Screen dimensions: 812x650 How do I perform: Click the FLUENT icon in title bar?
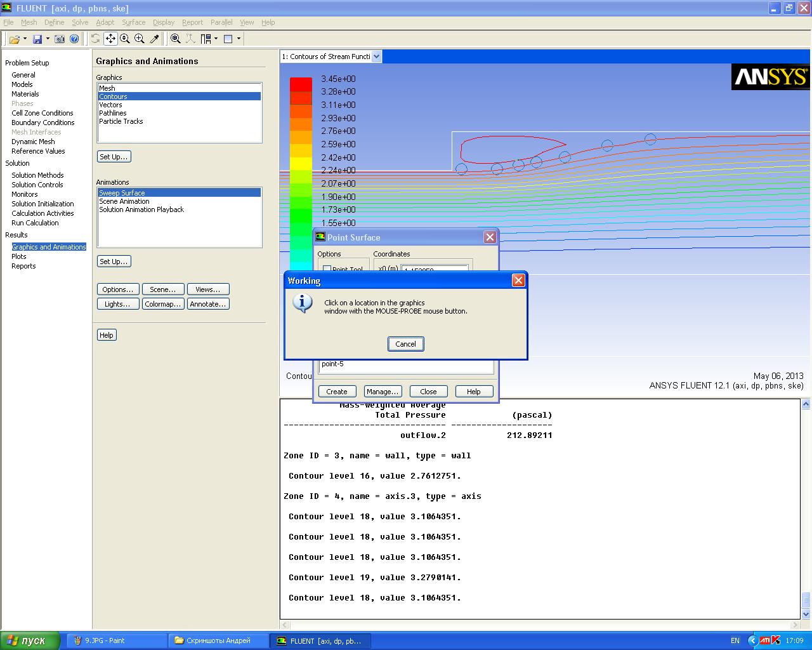(x=6, y=8)
